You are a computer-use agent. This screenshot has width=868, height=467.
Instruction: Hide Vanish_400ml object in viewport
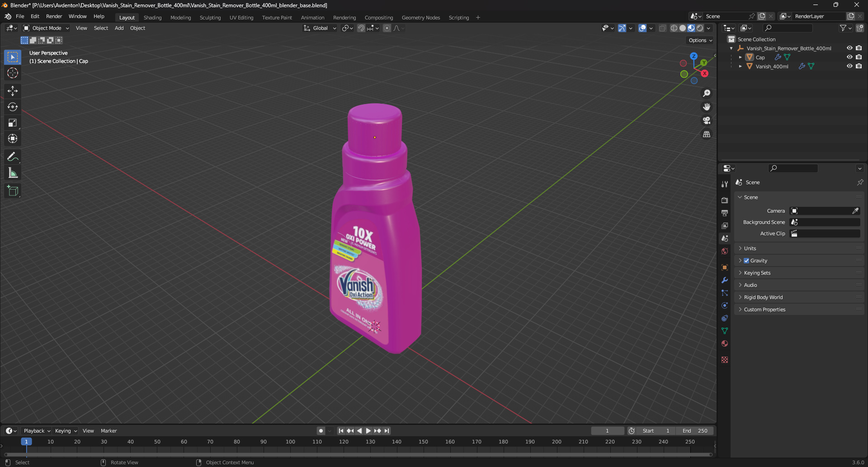tap(849, 66)
